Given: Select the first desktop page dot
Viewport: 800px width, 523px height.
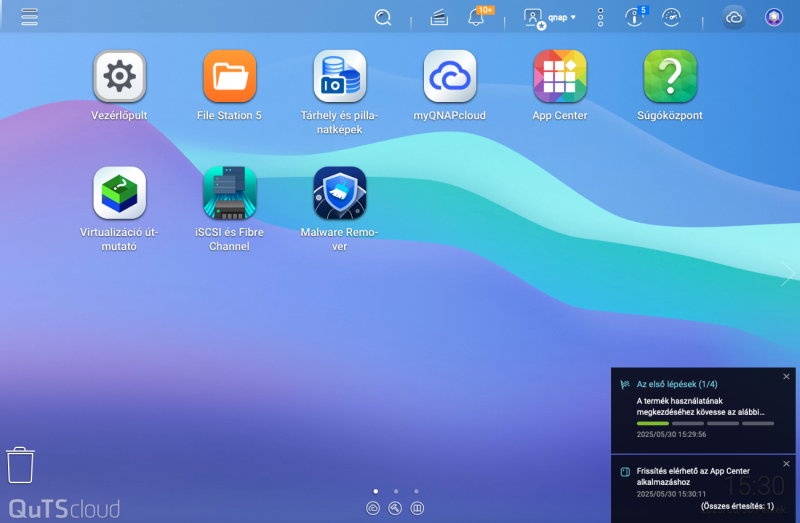Looking at the screenshot, I should (x=376, y=491).
